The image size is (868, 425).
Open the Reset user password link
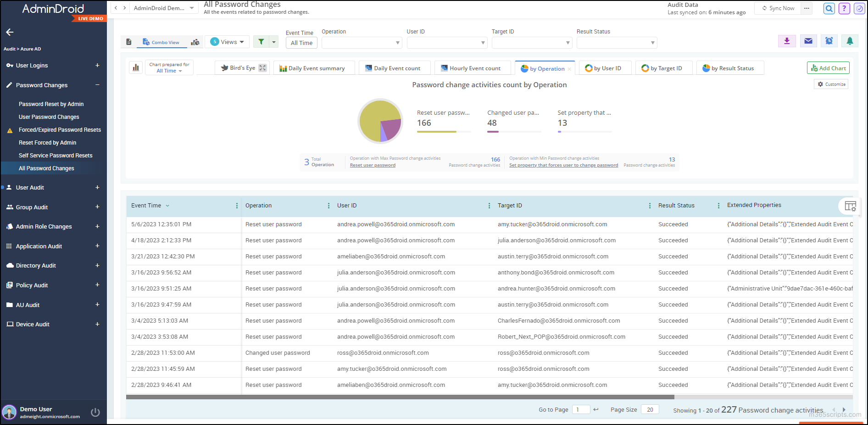(x=372, y=165)
